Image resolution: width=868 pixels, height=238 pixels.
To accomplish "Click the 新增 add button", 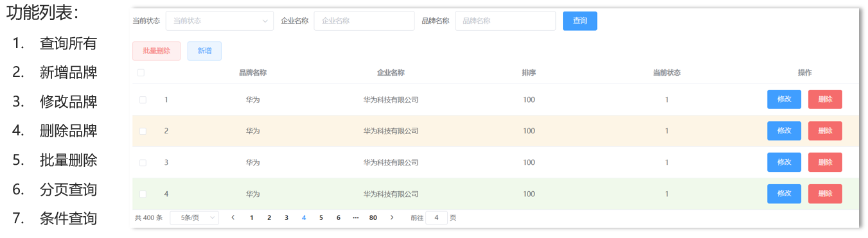I will point(204,51).
